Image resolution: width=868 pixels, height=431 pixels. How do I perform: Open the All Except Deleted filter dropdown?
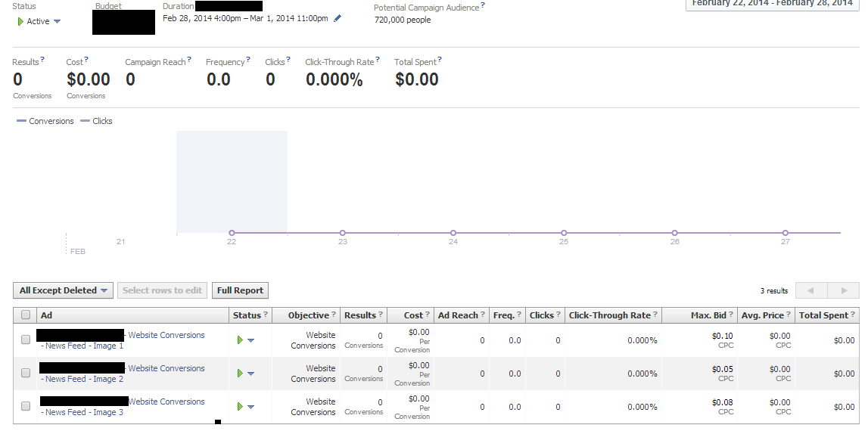[63, 290]
